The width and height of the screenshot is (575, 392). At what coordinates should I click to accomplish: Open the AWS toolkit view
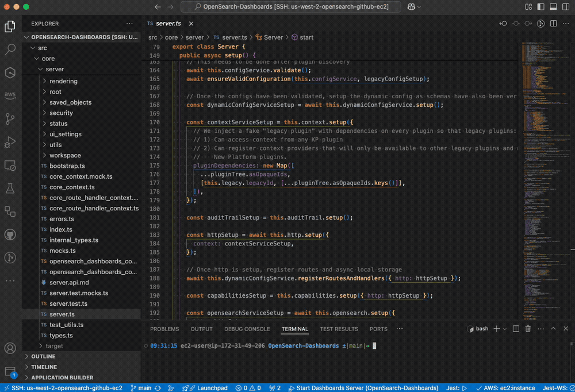coord(10,95)
